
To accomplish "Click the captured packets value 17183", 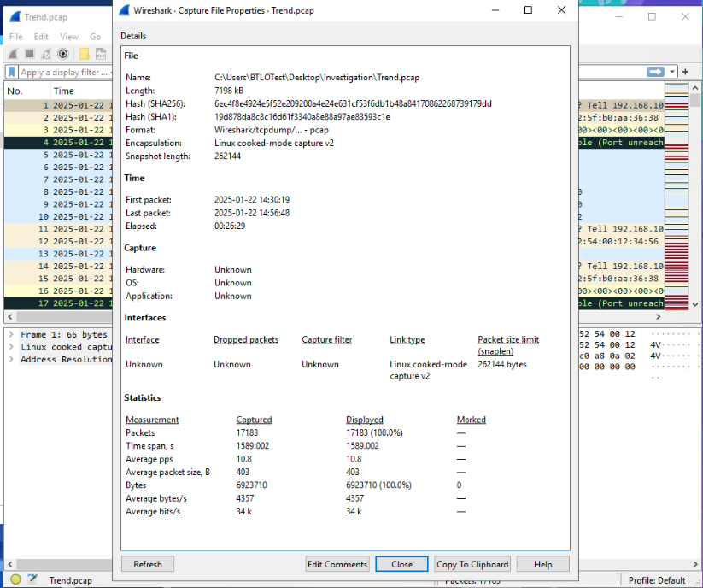I will point(247,432).
